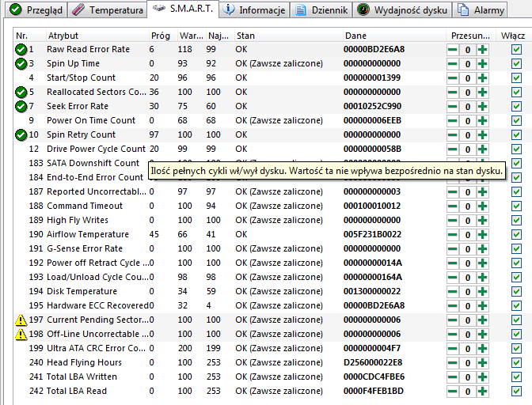Decrease offset for Total LBA Written
The image size is (532, 405).
tap(452, 377)
